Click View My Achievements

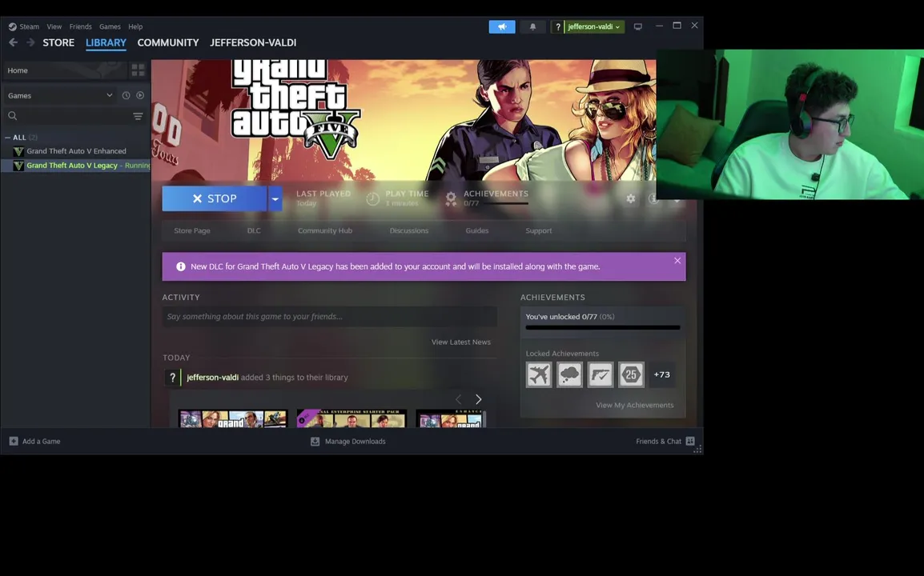[x=635, y=406]
